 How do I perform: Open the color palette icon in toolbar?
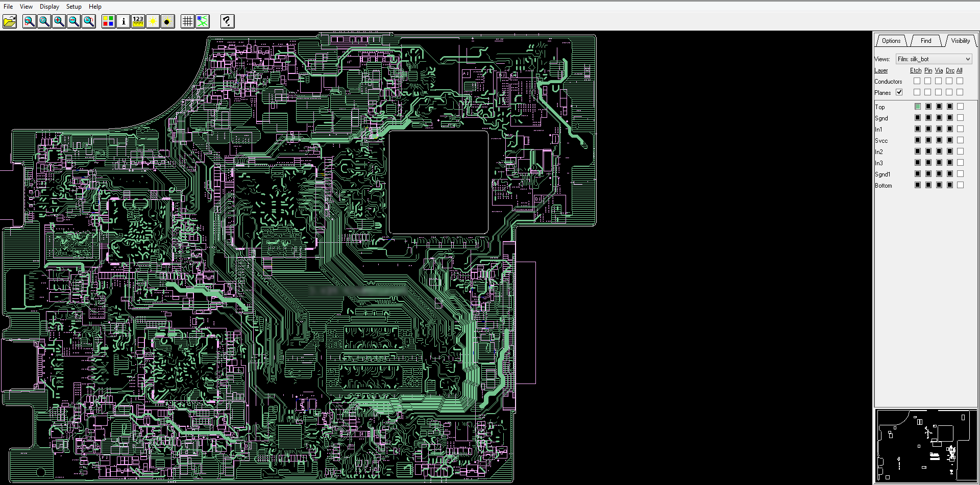[108, 21]
